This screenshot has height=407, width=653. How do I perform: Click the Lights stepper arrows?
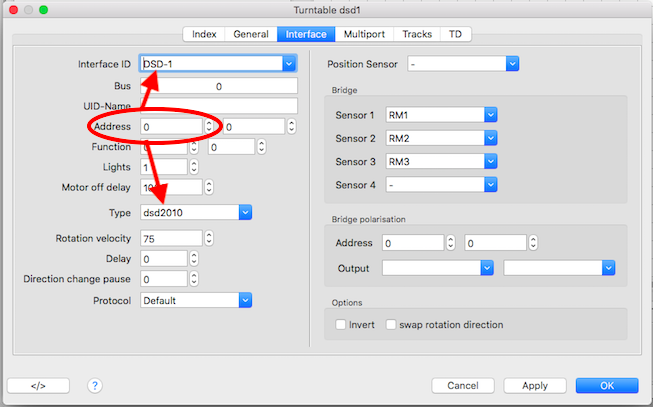coord(193,167)
